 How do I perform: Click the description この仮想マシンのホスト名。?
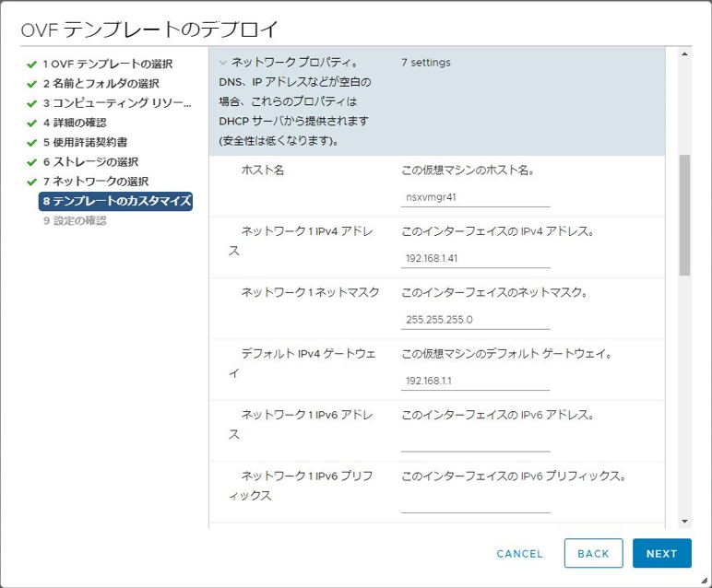click(x=468, y=171)
